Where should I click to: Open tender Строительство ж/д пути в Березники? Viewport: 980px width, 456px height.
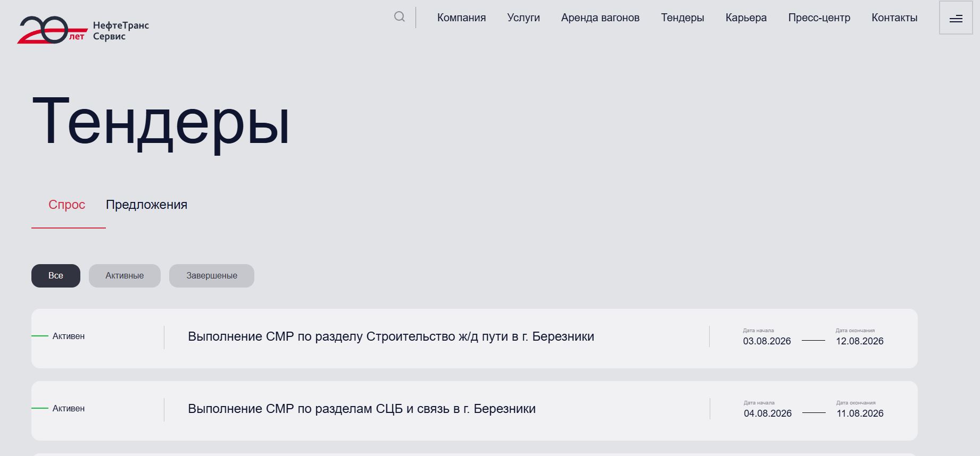click(391, 336)
